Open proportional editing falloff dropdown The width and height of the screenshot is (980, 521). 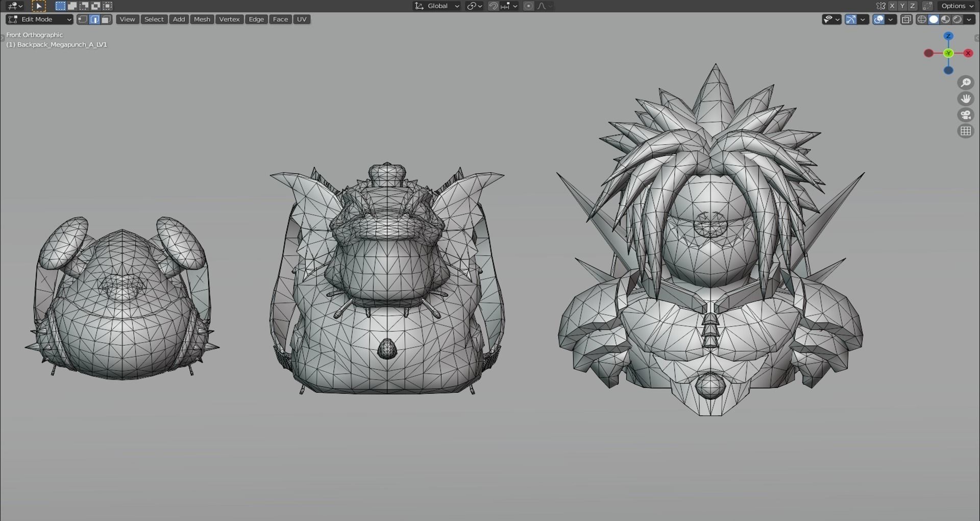[545, 6]
